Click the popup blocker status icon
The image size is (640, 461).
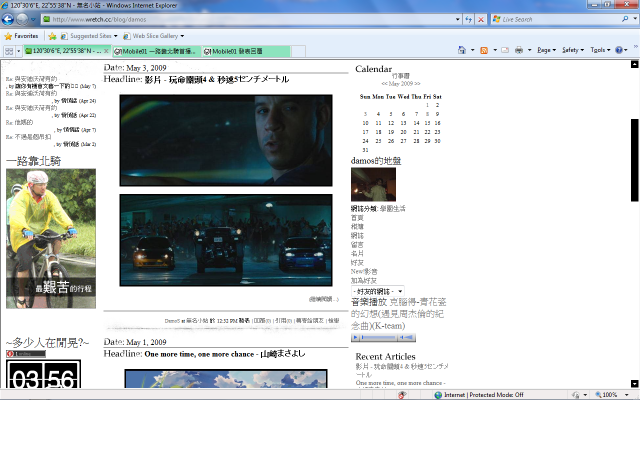pyautogui.click(x=402, y=395)
